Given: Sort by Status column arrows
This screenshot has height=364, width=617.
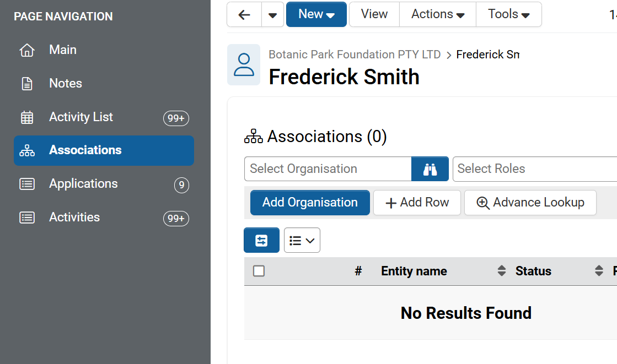Looking at the screenshot, I should [x=599, y=271].
